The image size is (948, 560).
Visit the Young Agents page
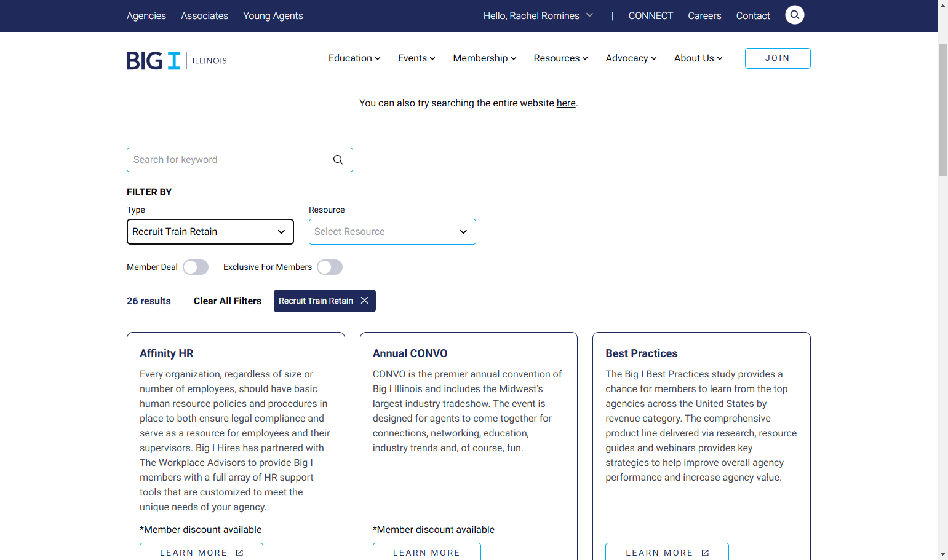[x=273, y=15]
